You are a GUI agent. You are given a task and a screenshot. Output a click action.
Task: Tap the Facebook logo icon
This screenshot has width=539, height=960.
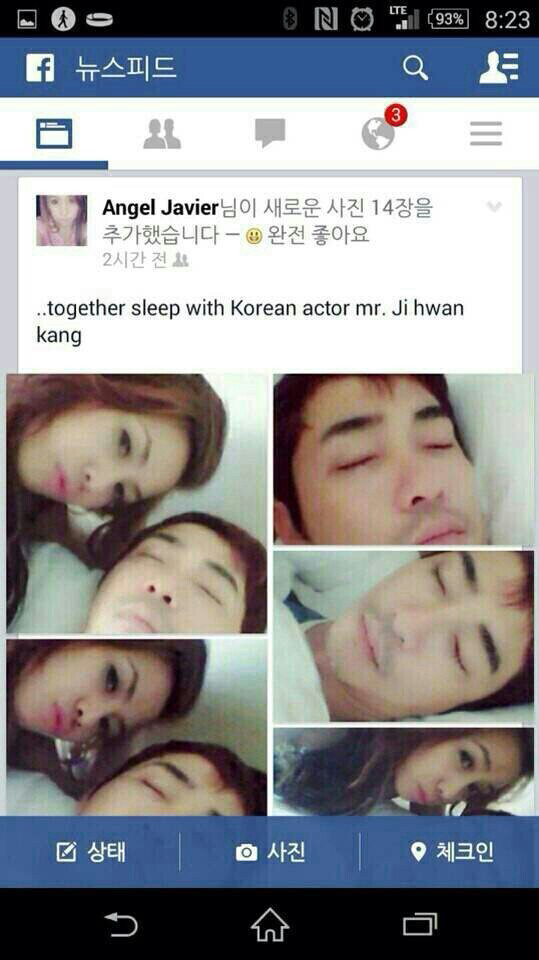click(x=40, y=67)
